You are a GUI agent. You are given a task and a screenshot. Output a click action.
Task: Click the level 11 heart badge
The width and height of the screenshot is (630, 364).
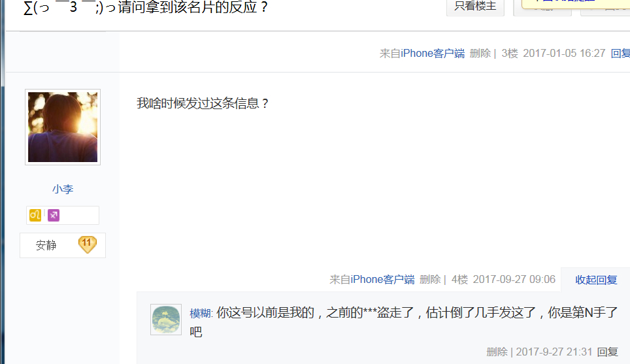pyautogui.click(x=87, y=244)
